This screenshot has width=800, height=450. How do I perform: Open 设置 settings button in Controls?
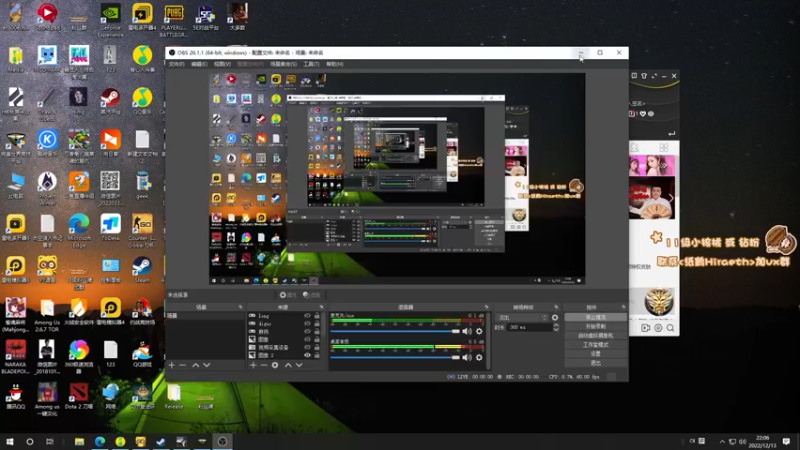point(595,354)
